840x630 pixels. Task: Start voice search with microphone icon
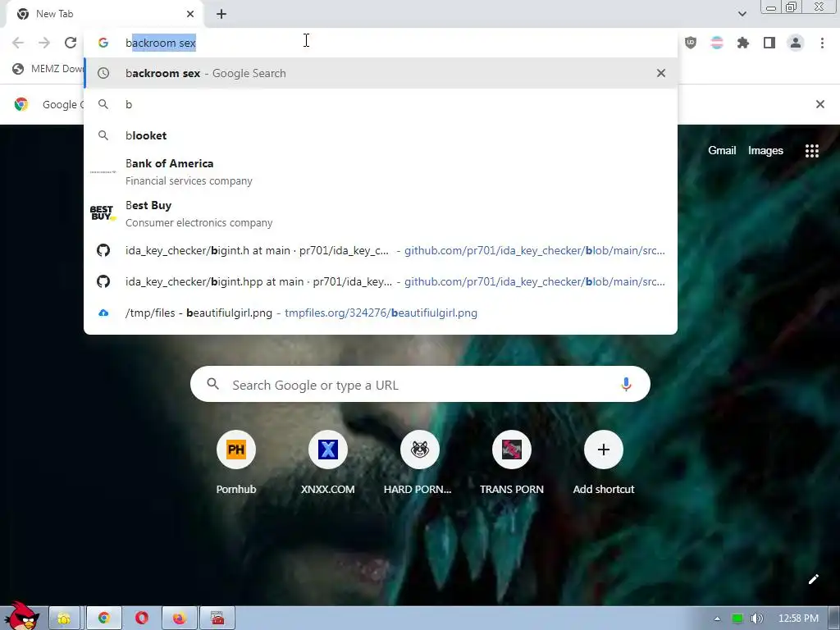(x=626, y=384)
